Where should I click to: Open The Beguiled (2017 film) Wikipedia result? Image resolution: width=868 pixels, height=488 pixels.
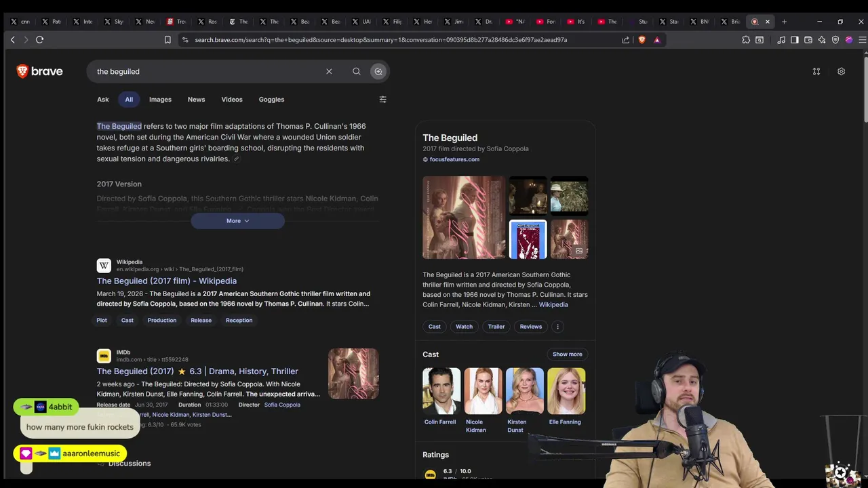[167, 281]
